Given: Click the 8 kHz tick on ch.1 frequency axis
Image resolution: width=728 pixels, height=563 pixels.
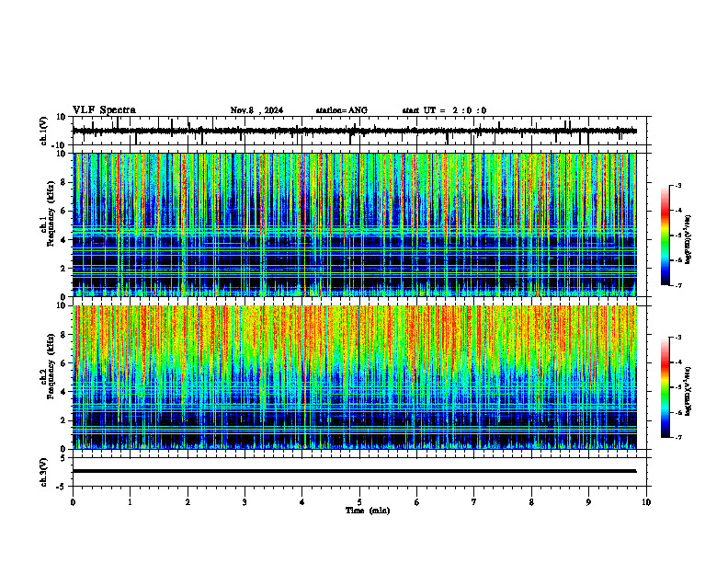Looking at the screenshot, I should (x=63, y=182).
